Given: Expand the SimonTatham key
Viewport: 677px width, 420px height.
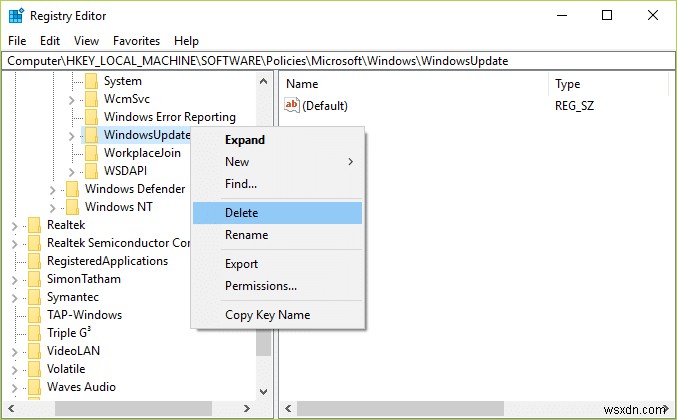Looking at the screenshot, I should click(x=14, y=279).
